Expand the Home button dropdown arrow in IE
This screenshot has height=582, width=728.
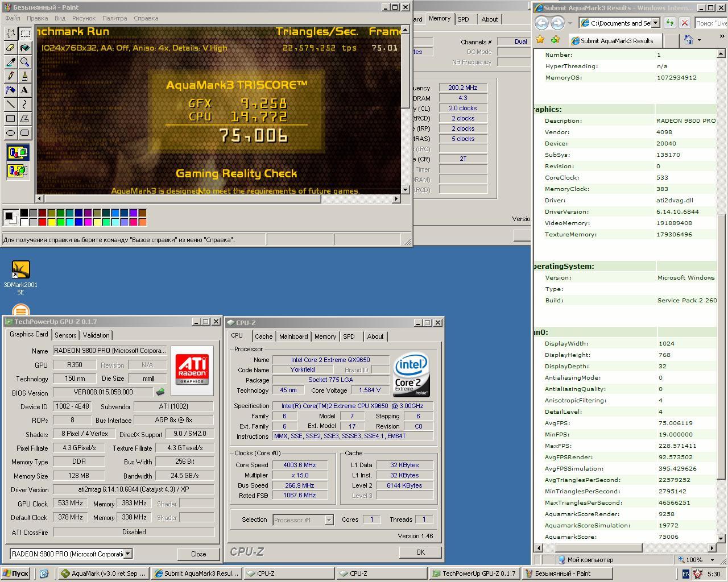(699, 40)
